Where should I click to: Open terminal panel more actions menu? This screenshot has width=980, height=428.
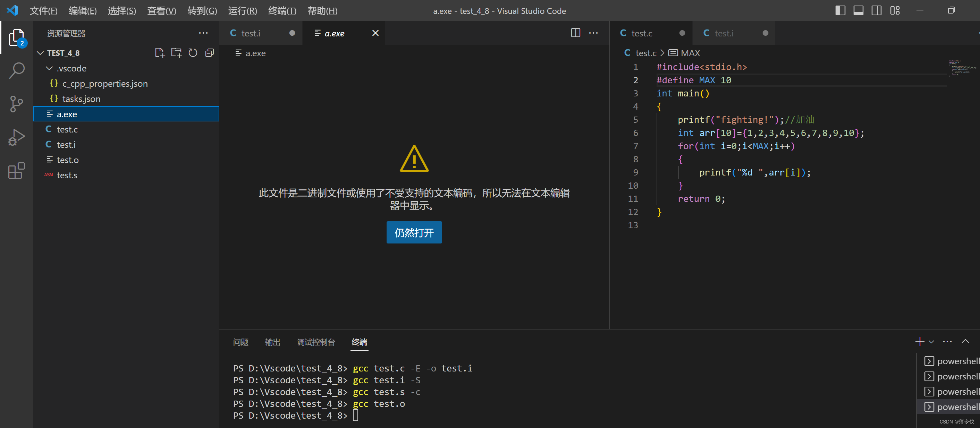[947, 341]
